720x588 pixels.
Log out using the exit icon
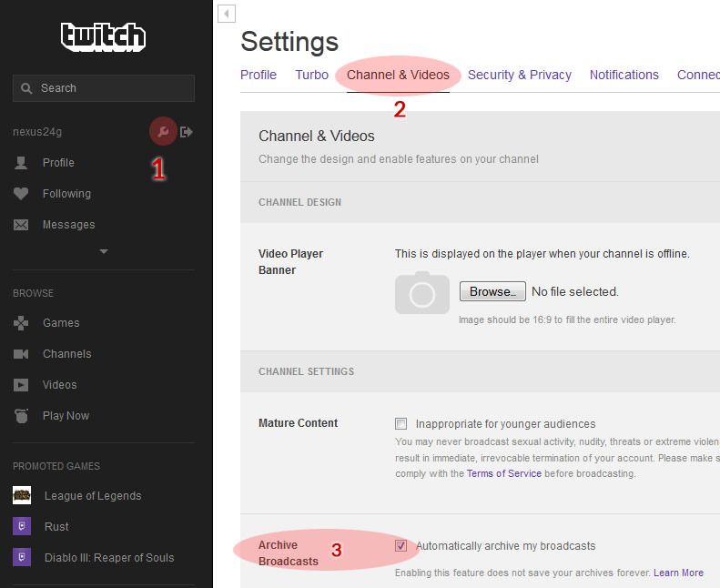(x=187, y=132)
